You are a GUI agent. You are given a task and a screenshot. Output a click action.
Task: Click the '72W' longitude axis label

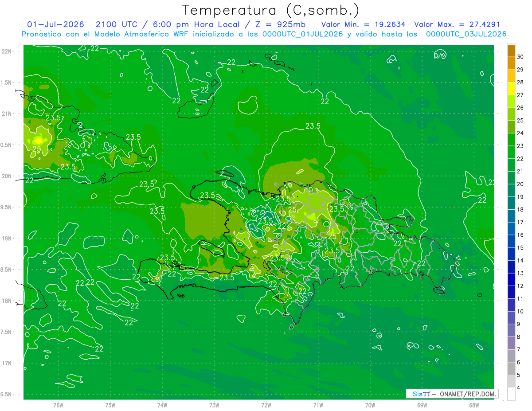point(266,405)
